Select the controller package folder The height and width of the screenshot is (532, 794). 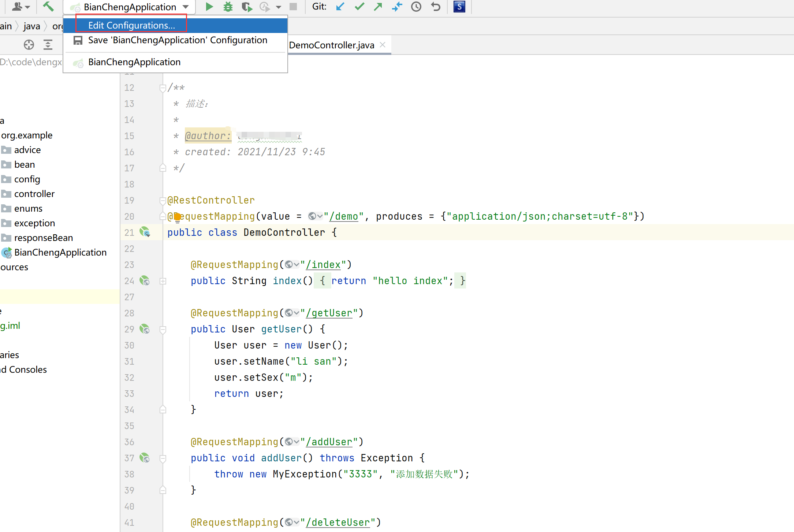point(34,194)
